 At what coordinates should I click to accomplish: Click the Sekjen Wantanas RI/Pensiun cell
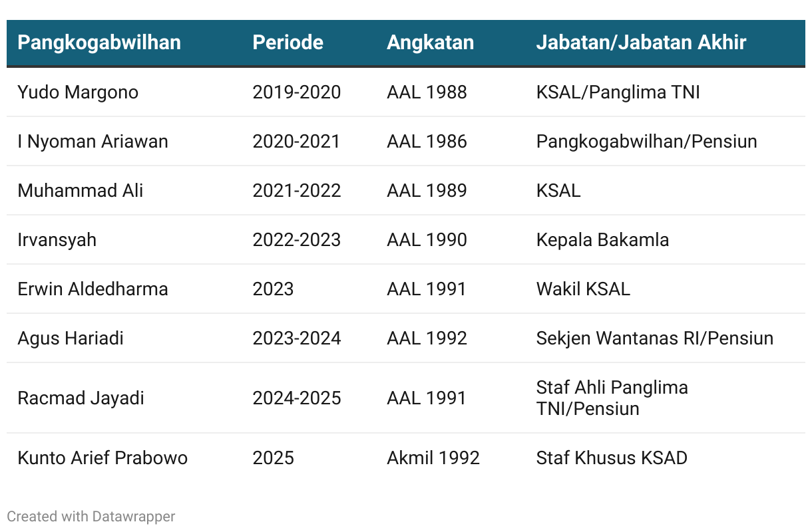(x=655, y=338)
